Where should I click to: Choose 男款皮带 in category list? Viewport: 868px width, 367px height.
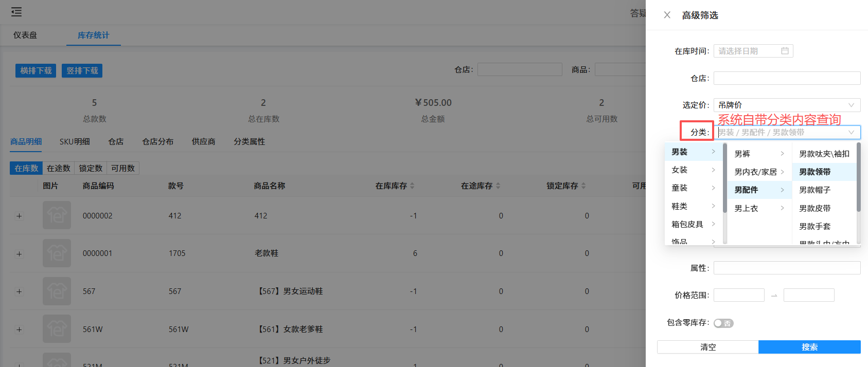point(814,208)
